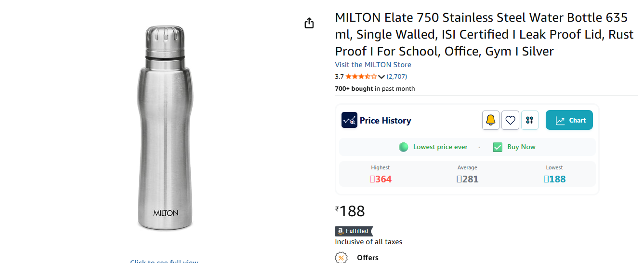Click the Average price ₹281 stat
This screenshot has height=263, width=644.
point(467,179)
